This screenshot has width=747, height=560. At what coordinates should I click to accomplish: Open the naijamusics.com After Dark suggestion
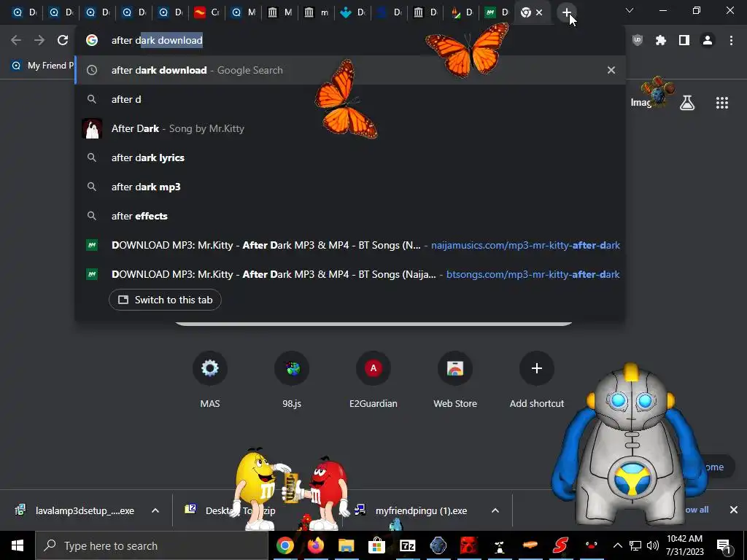(x=350, y=245)
